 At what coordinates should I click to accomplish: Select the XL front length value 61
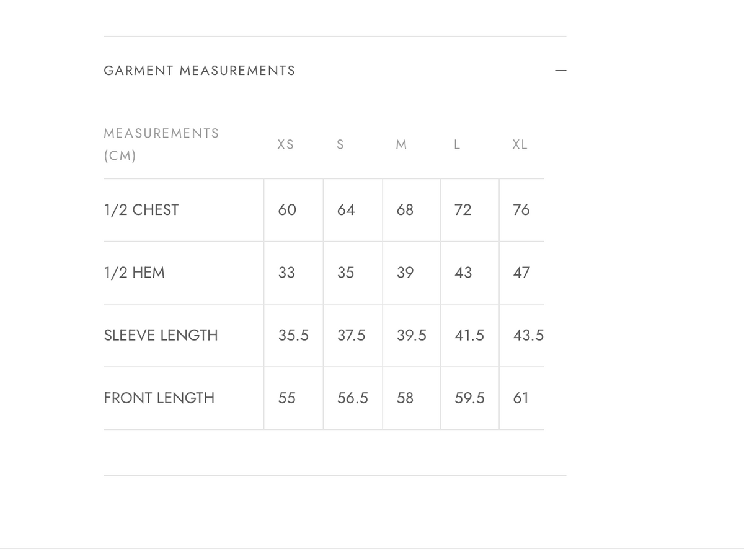coord(521,398)
